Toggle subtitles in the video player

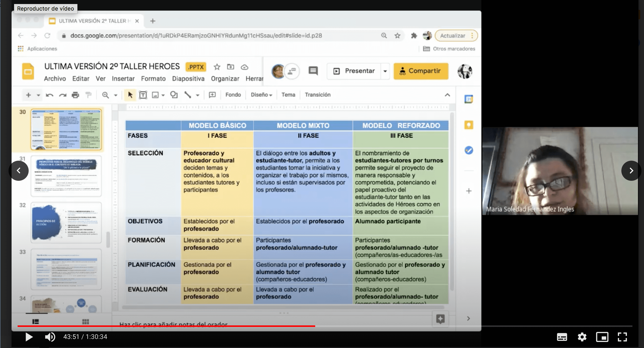tap(562, 337)
